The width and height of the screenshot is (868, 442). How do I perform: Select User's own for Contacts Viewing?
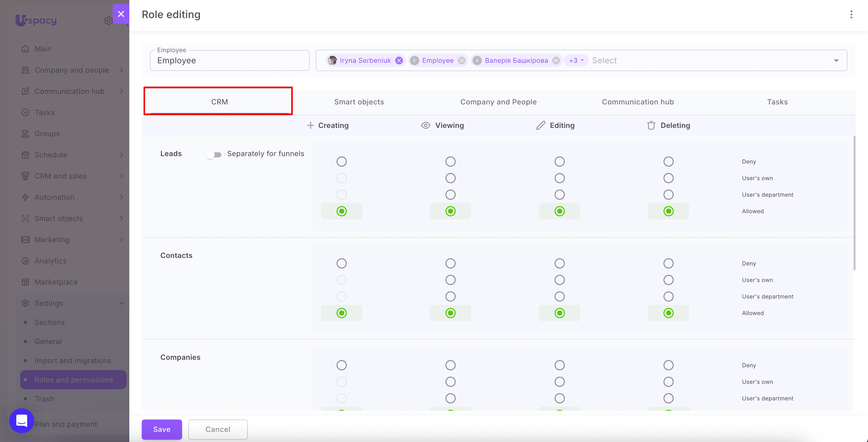[x=450, y=280]
